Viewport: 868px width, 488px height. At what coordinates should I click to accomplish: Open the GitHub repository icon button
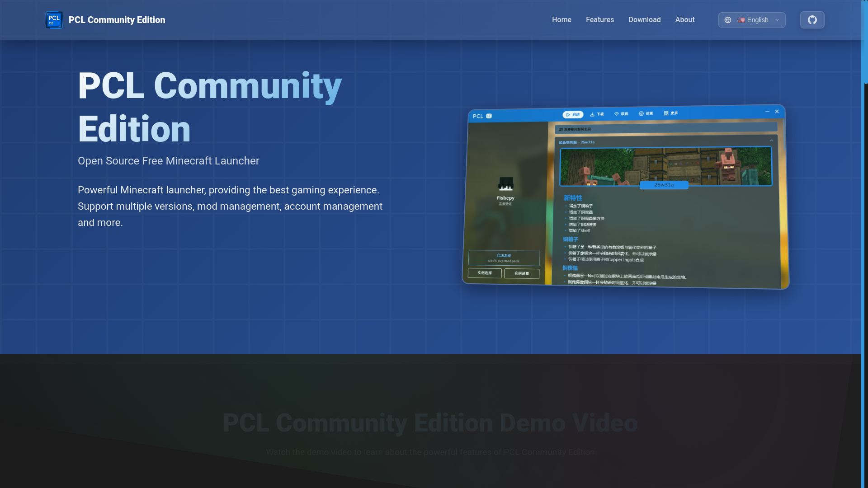(812, 20)
